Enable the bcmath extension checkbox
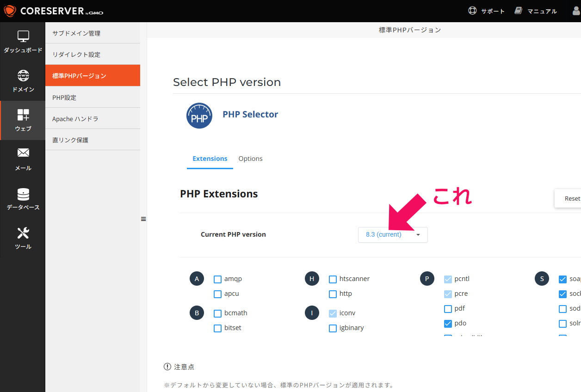The width and height of the screenshot is (581, 392). 217,313
